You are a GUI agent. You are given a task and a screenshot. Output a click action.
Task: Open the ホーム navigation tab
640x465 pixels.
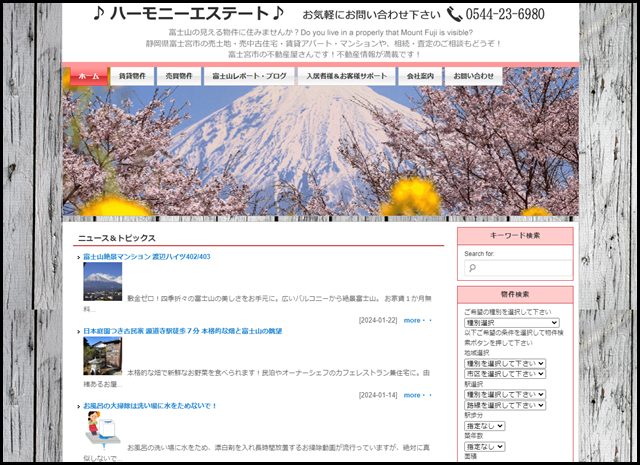89,76
